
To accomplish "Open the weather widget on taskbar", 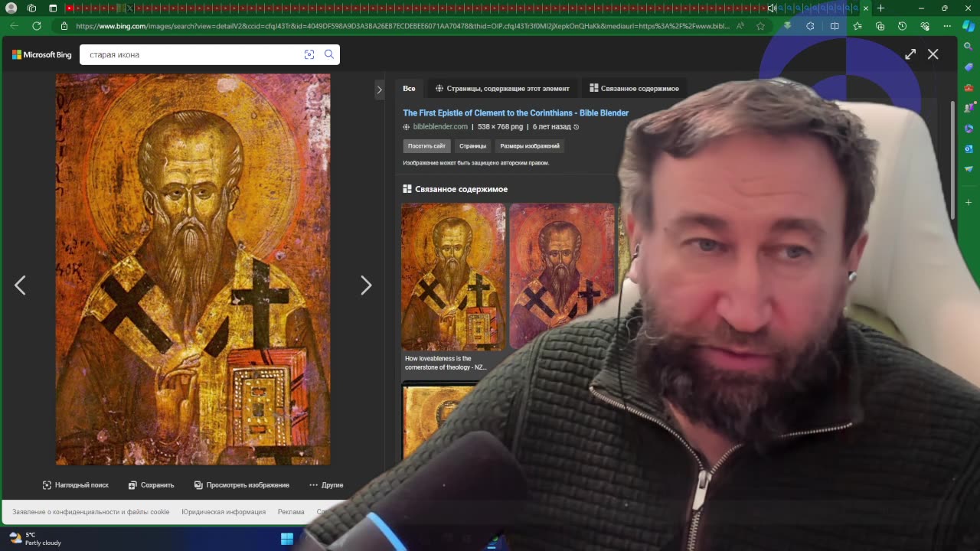I will [x=34, y=539].
